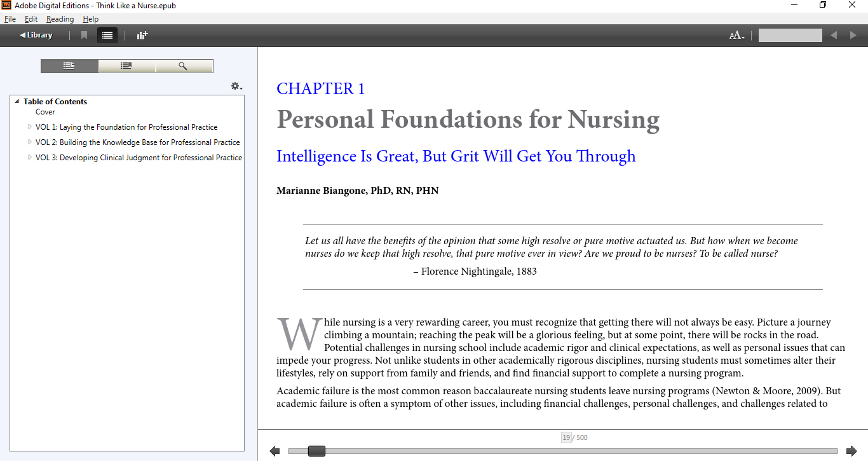Open the Help menu
The width and height of the screenshot is (868, 461).
coord(91,19)
